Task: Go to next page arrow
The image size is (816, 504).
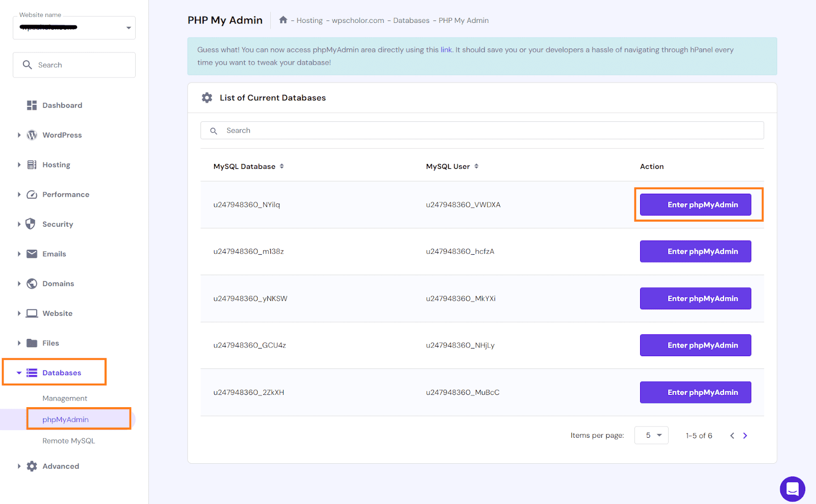Action: tap(745, 436)
